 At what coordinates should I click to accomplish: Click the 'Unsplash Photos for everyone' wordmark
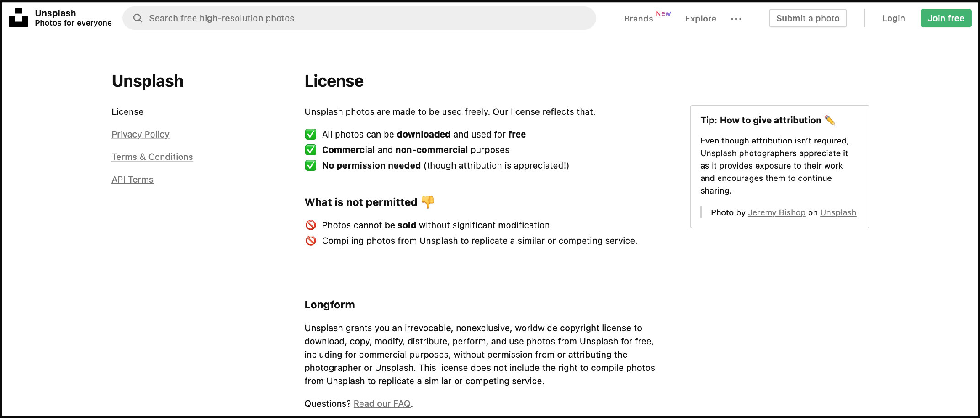point(73,18)
